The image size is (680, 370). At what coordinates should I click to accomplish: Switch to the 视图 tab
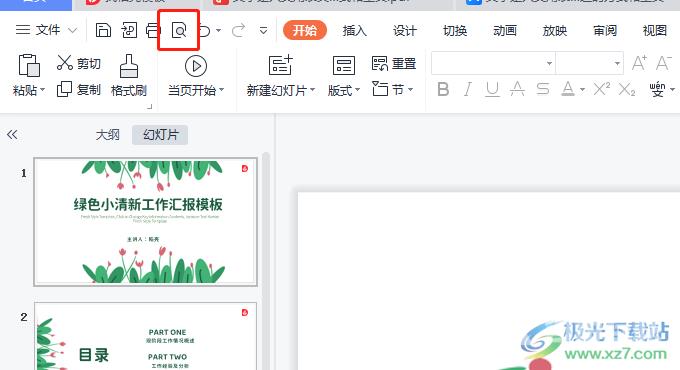click(655, 30)
